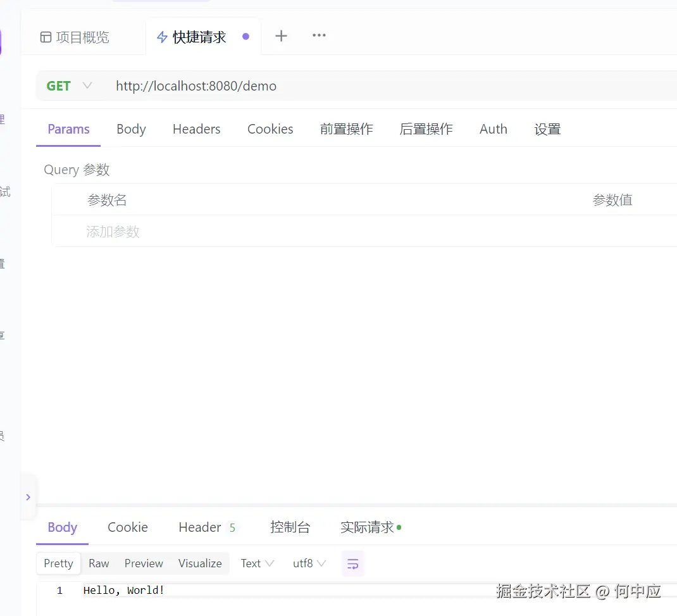
Task: Switch to the 控制台 response tab
Action: click(290, 527)
